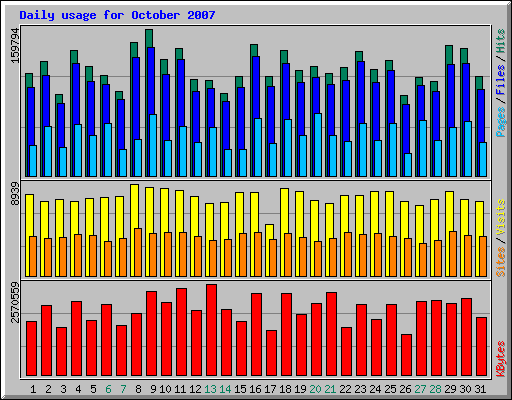Click the Visits legend label

(501, 218)
